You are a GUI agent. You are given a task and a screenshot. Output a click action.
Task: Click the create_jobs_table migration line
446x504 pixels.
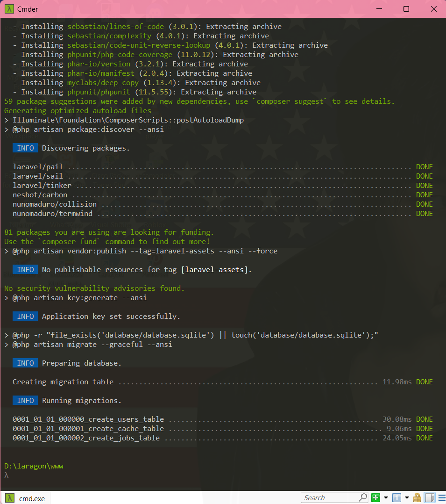[x=222, y=438]
